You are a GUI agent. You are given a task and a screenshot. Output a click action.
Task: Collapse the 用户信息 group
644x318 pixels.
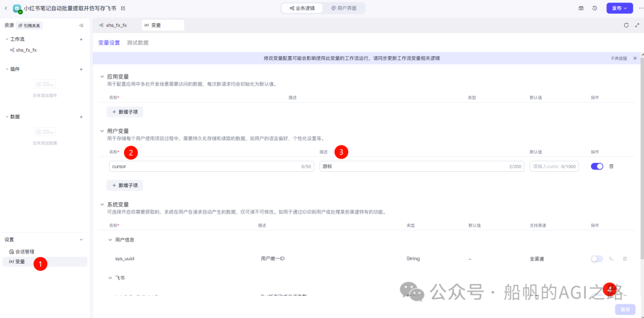pos(110,239)
